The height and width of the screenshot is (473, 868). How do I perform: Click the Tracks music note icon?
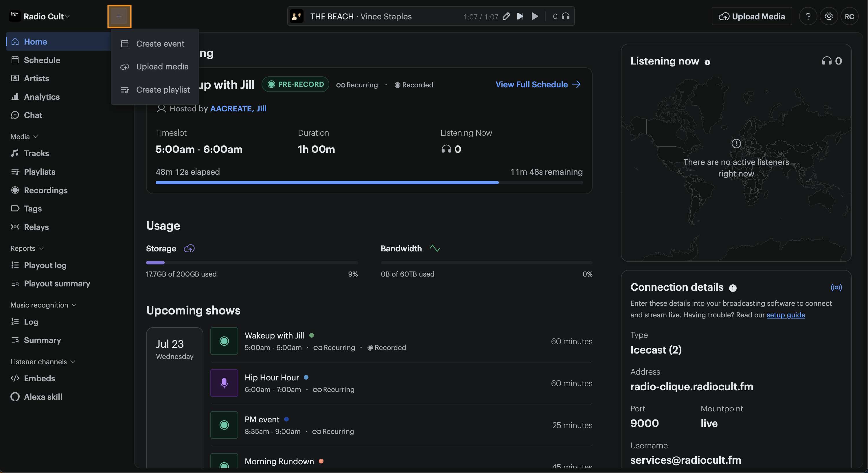point(15,153)
